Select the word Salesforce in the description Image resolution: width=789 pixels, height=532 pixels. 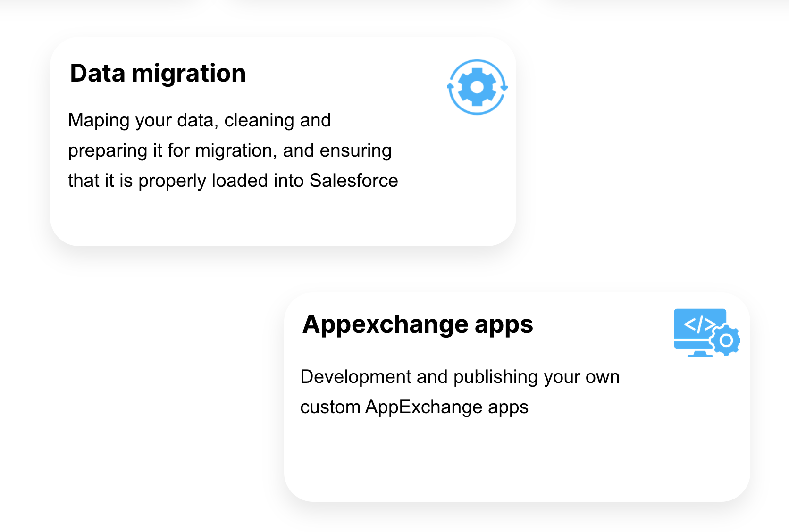[354, 181]
